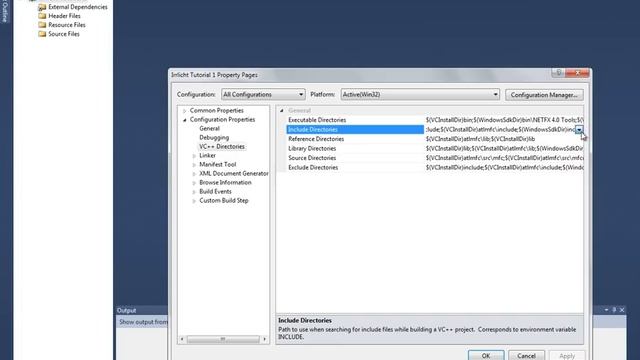Expand the Custom Build Step node
This screenshot has height=360, width=640.
point(194,201)
